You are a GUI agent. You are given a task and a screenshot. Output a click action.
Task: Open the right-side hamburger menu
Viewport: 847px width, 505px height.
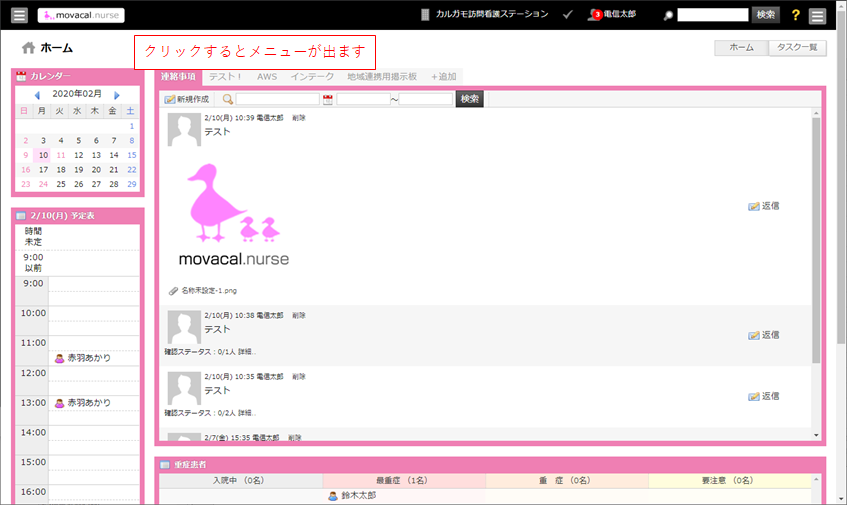pos(817,16)
